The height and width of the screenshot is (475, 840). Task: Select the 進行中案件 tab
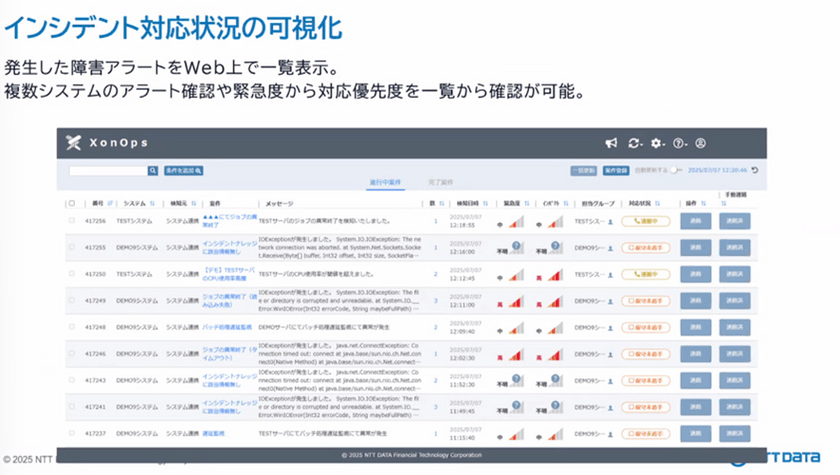[x=384, y=184]
